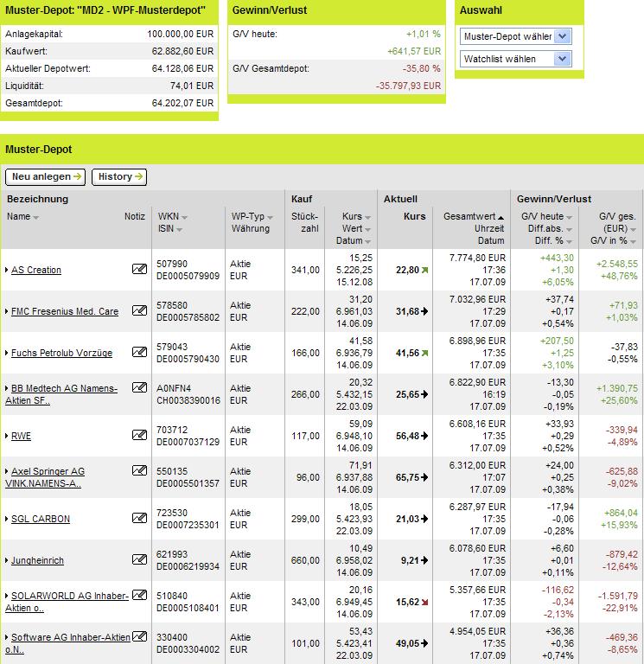
Task: Open the Muster-Depot wählen dropdown
Action: 515,36
